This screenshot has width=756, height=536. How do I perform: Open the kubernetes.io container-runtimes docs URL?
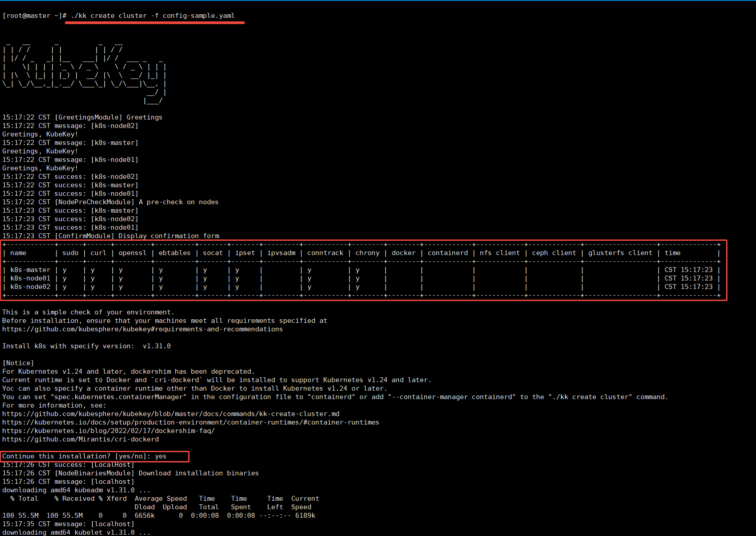click(x=190, y=422)
